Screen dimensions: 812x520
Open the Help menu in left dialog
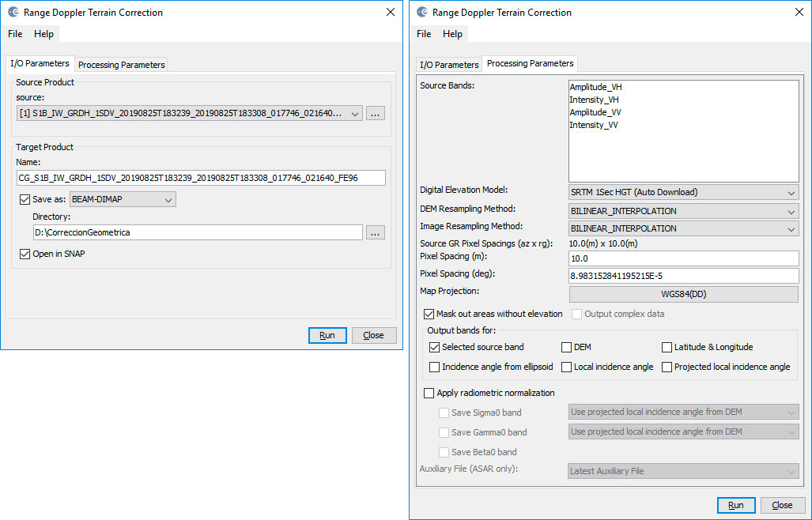[x=43, y=34]
